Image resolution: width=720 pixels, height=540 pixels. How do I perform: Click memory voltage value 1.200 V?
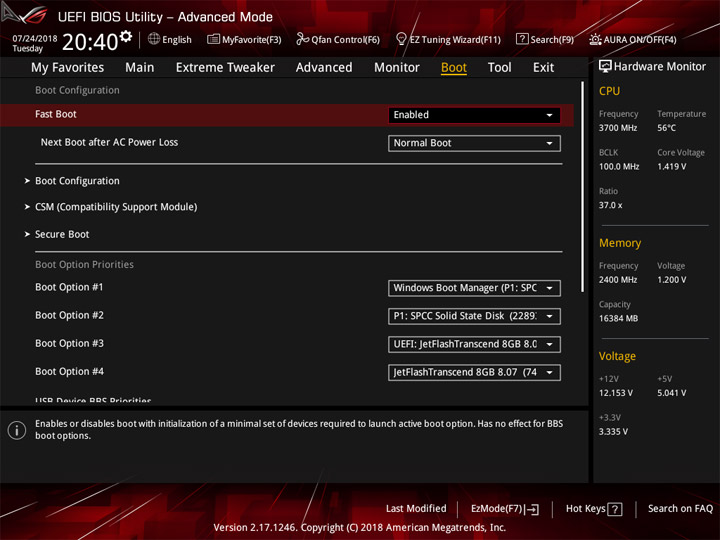point(671,280)
